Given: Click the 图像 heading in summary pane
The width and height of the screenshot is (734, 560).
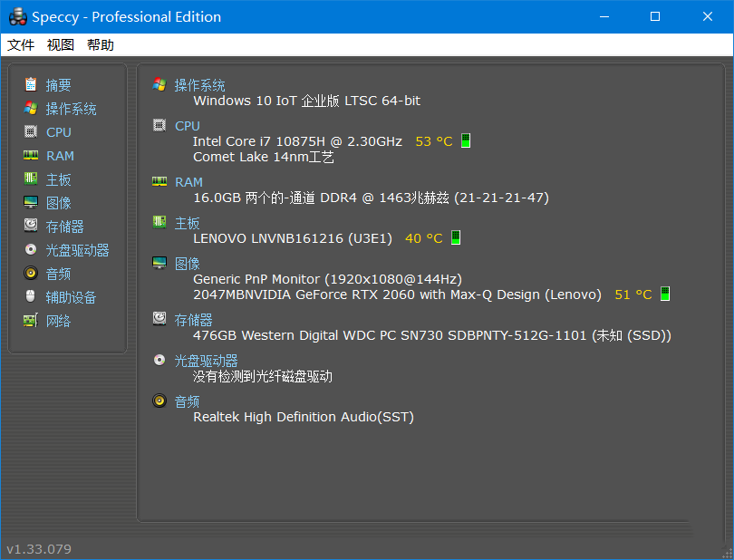Looking at the screenshot, I should point(188,264).
